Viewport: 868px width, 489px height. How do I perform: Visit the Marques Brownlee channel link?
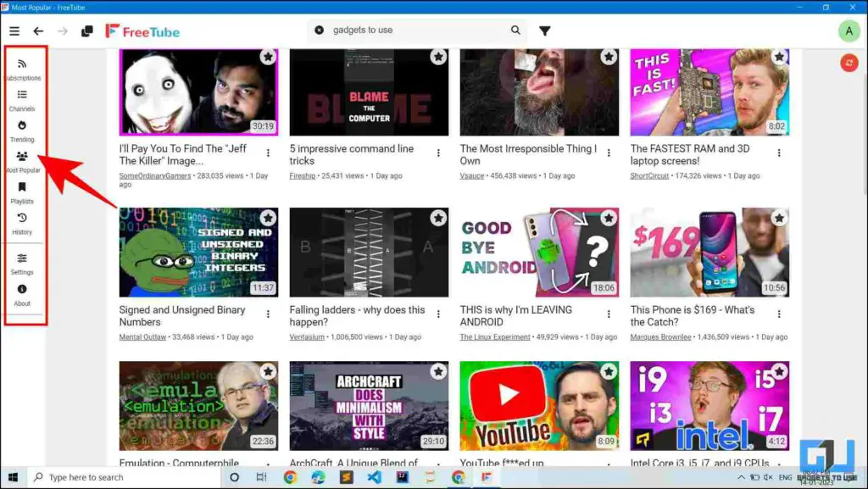pos(660,337)
